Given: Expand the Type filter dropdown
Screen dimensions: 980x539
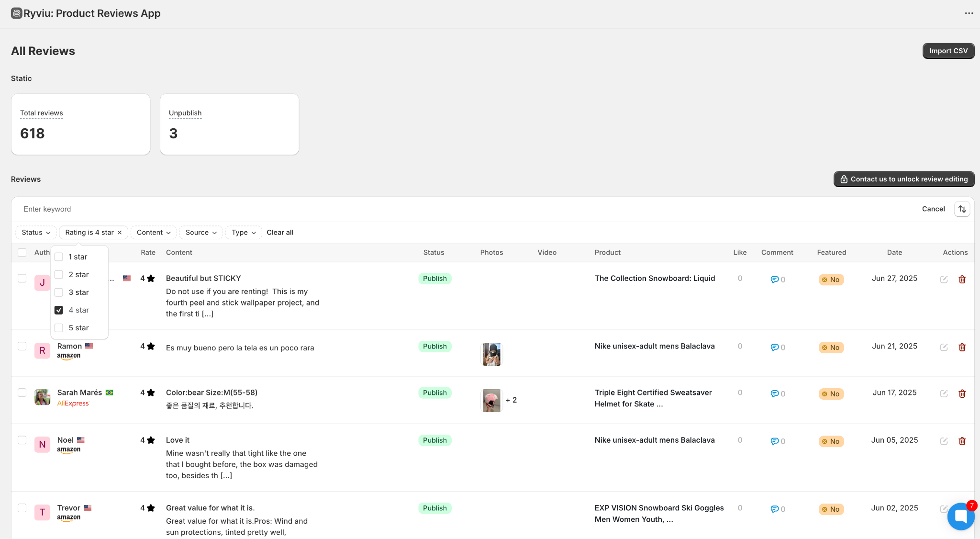Looking at the screenshot, I should tap(244, 233).
